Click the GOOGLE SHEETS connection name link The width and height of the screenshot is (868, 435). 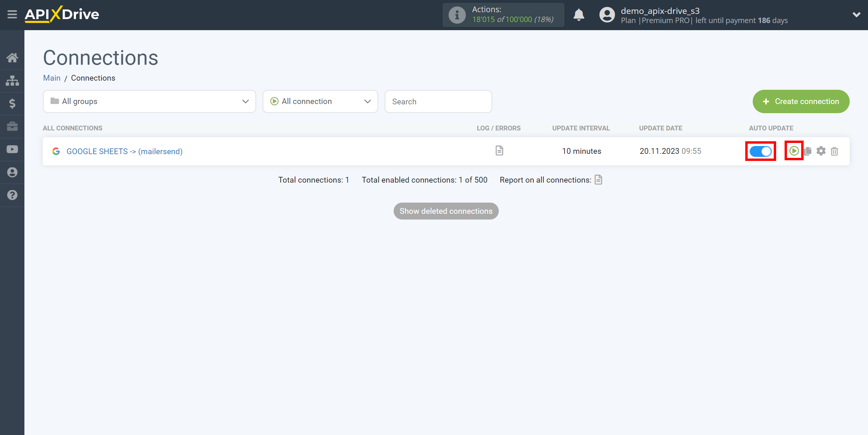point(124,151)
